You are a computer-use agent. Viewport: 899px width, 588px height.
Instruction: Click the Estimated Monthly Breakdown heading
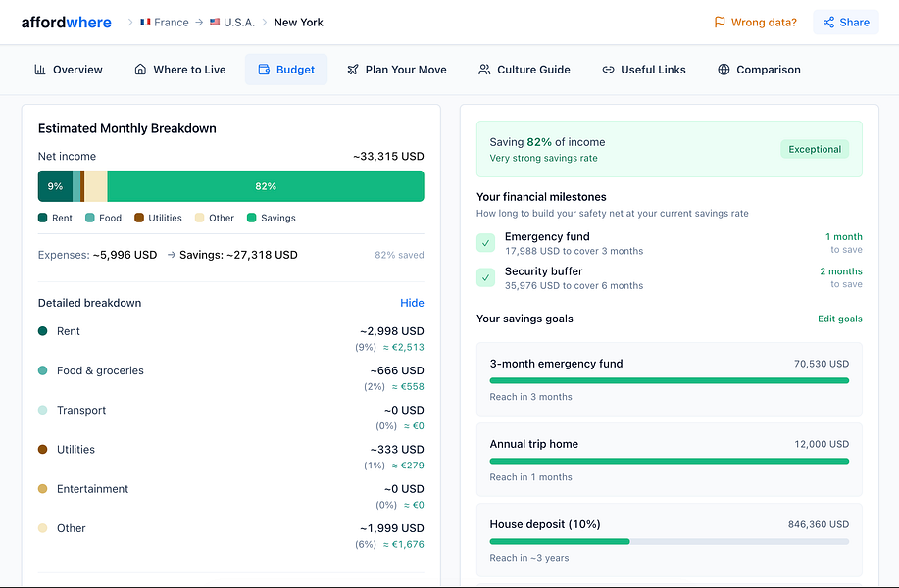tap(127, 128)
